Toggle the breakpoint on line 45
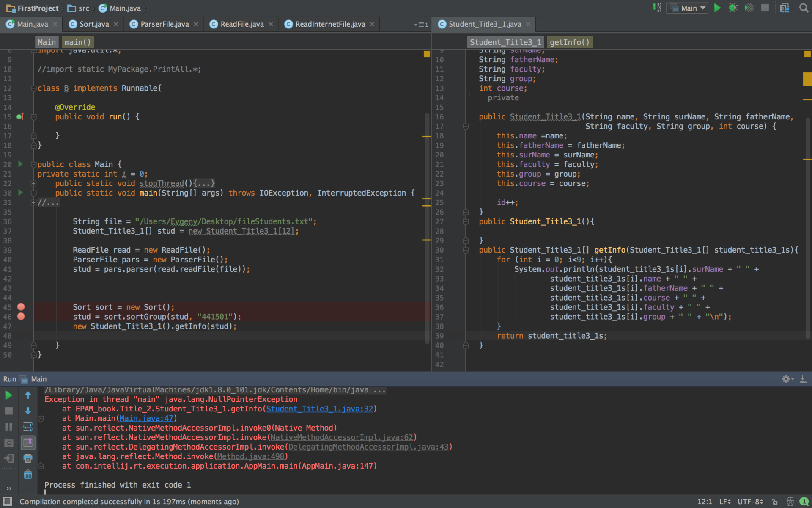This screenshot has height=508, width=812. point(21,307)
